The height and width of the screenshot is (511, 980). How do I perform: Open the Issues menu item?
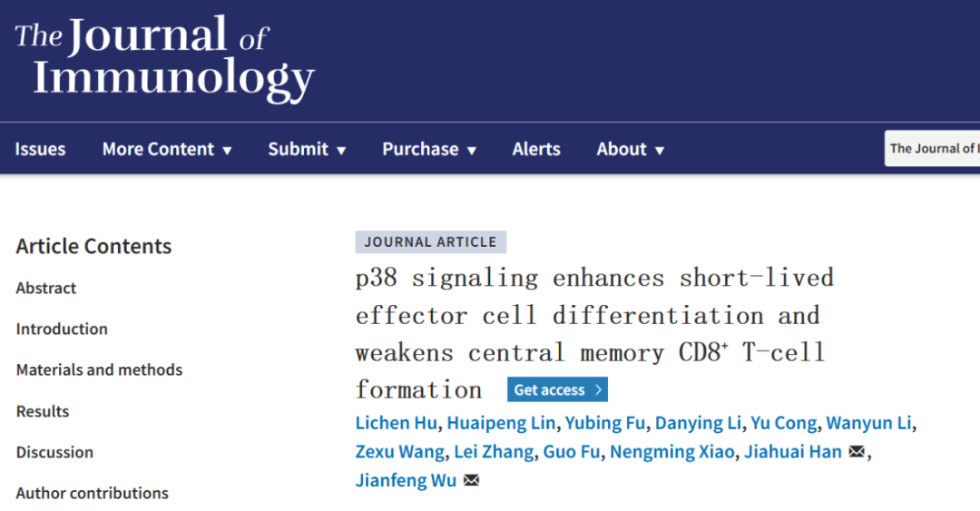pyautogui.click(x=40, y=150)
